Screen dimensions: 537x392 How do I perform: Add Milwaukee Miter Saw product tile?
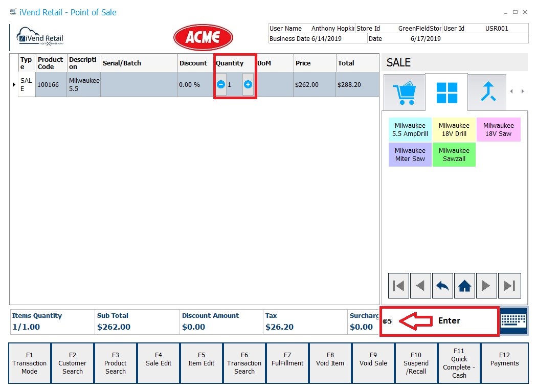pyautogui.click(x=410, y=155)
